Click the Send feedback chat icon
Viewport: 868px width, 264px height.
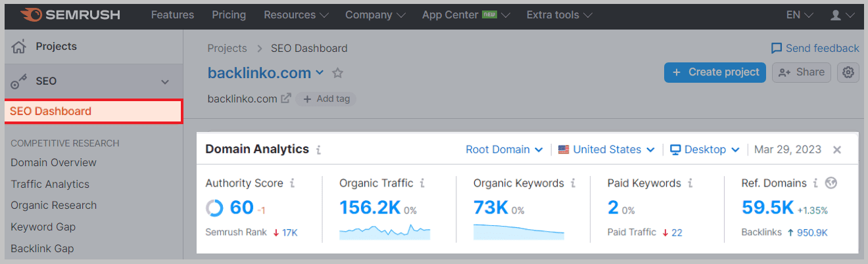777,48
